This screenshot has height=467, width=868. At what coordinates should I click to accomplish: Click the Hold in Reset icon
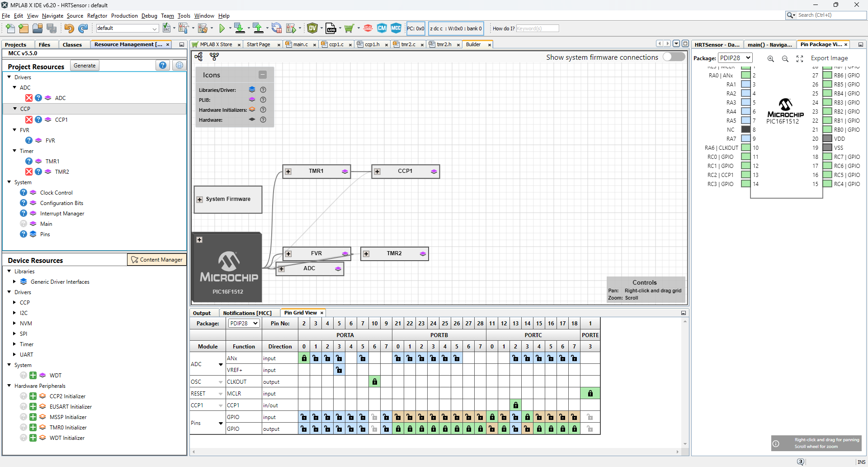276,29
